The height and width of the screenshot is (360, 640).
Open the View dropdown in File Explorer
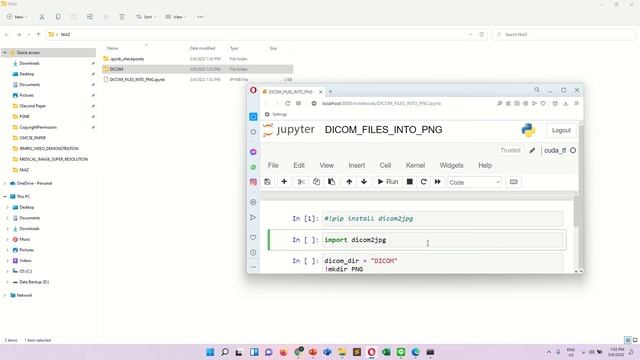point(176,17)
